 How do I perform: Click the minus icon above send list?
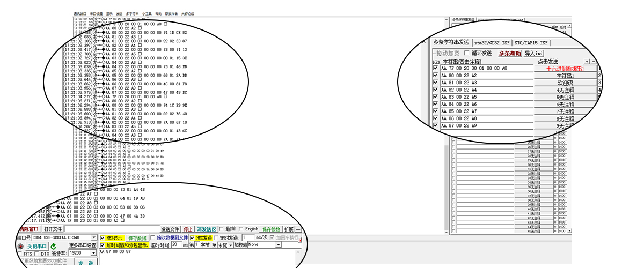coord(594,62)
